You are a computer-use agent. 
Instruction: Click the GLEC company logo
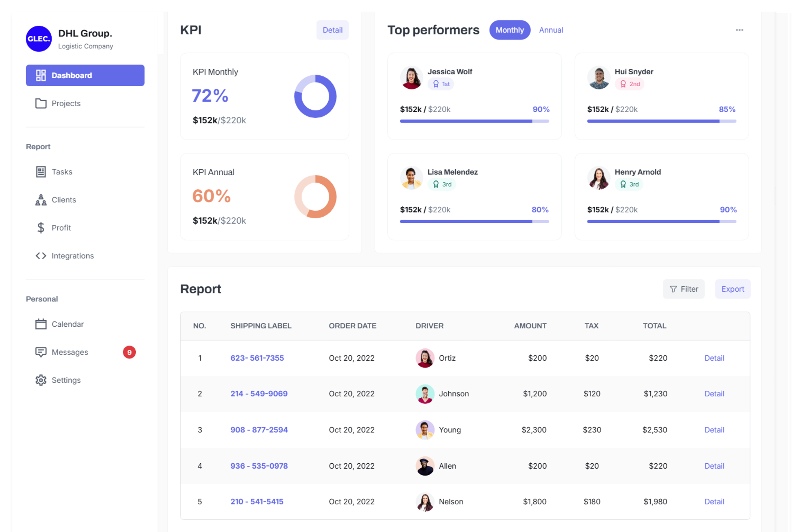point(39,39)
